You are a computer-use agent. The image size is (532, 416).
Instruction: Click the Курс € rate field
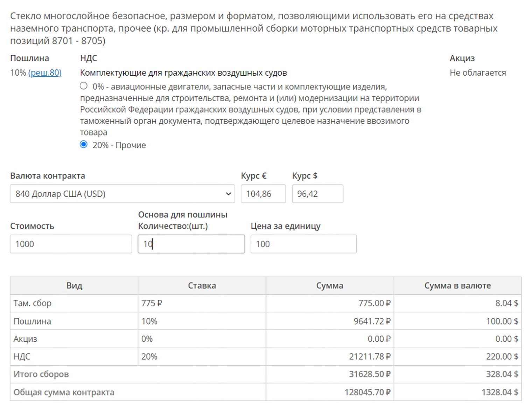(x=263, y=194)
